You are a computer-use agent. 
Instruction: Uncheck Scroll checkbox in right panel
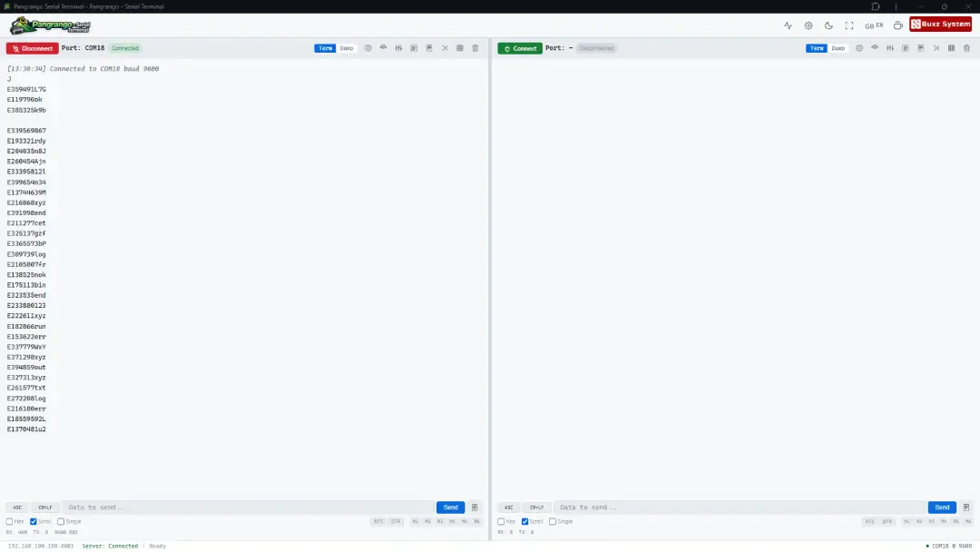[525, 521]
